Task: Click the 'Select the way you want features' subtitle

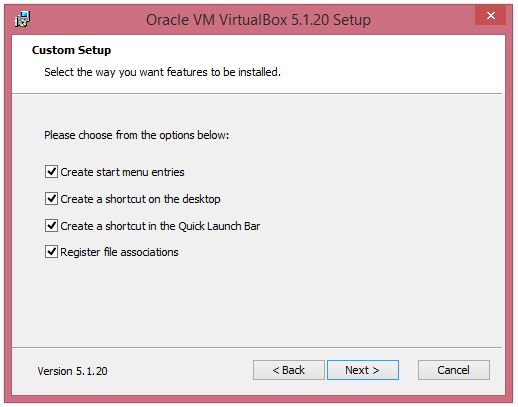Action: point(163,72)
